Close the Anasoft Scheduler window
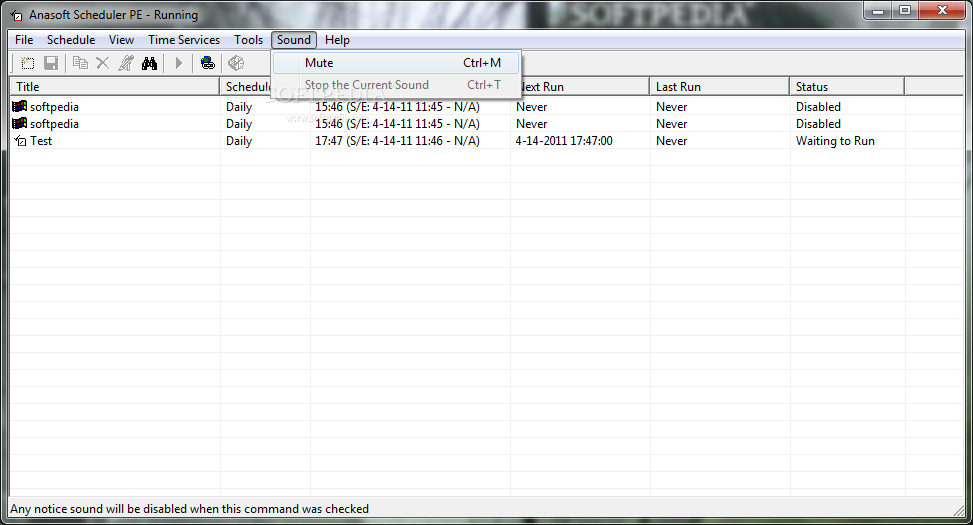This screenshot has height=525, width=973. tap(942, 11)
